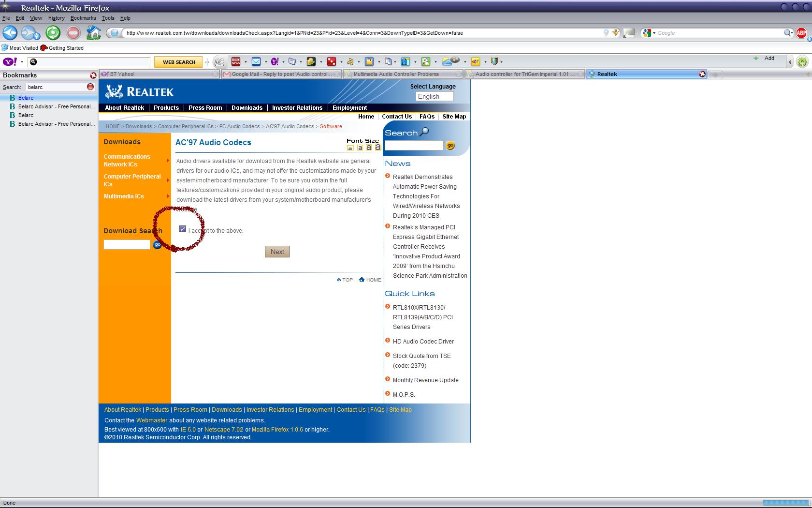Click the weather toolbar icon
The width and height of the screenshot is (812, 508).
[x=451, y=61]
